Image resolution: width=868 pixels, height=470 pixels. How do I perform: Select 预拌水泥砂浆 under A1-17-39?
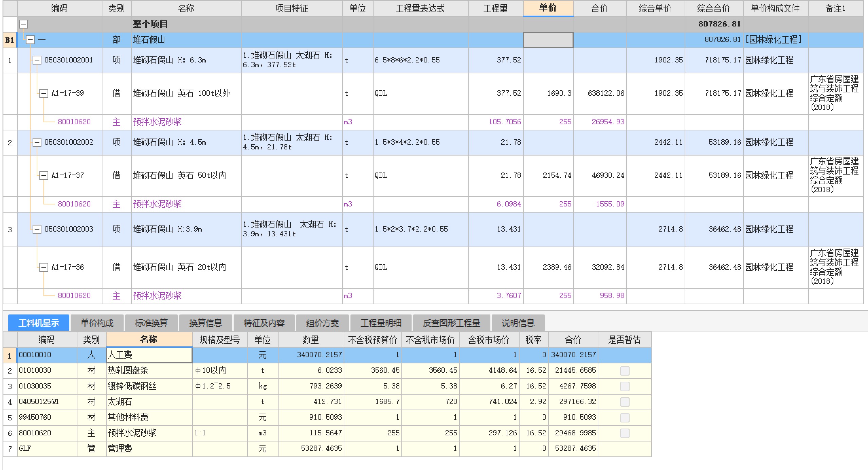[157, 122]
